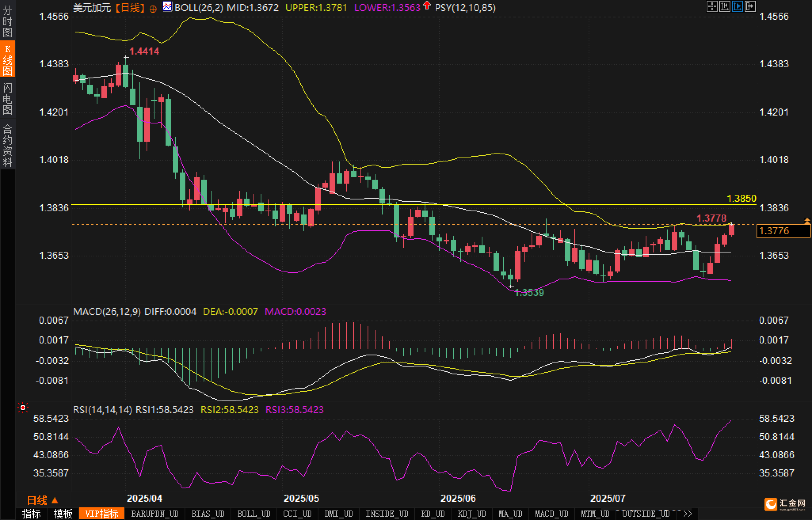Apply the BIAS_UD indicator
Screen dimensions: 812x520
coord(208,514)
